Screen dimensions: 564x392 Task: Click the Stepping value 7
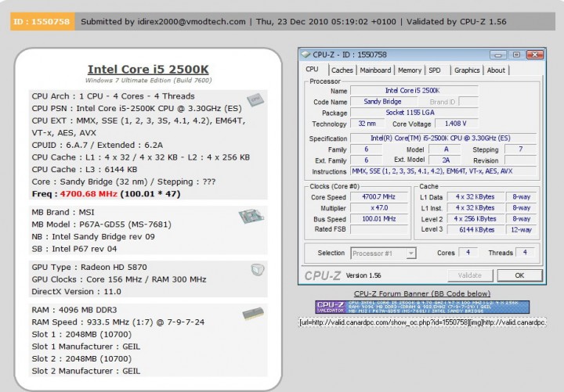[x=520, y=149]
